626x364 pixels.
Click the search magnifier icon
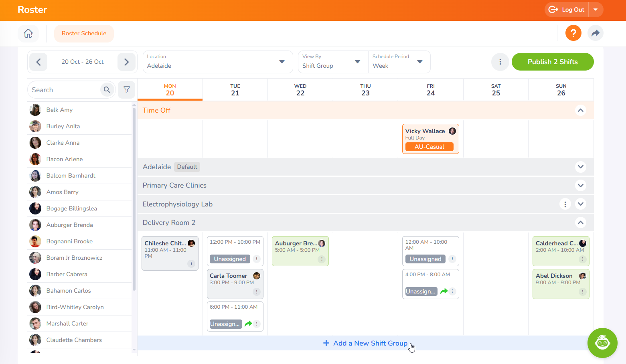click(x=107, y=90)
